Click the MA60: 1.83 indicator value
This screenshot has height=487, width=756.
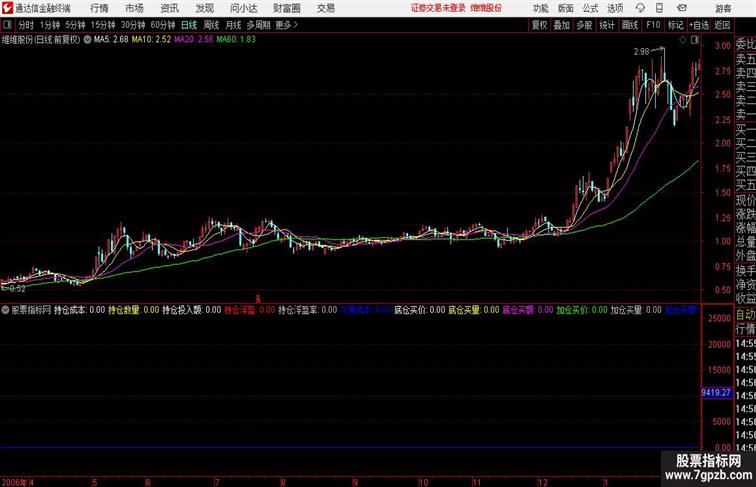point(236,40)
